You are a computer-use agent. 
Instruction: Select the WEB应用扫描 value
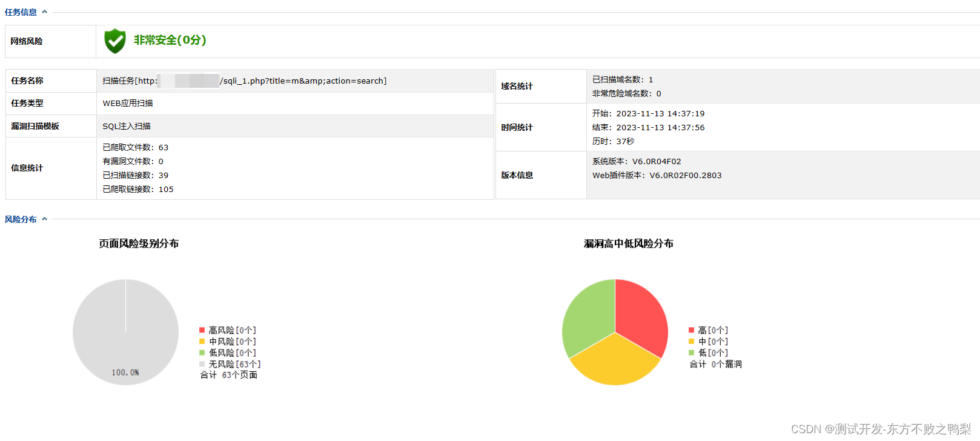[x=128, y=104]
